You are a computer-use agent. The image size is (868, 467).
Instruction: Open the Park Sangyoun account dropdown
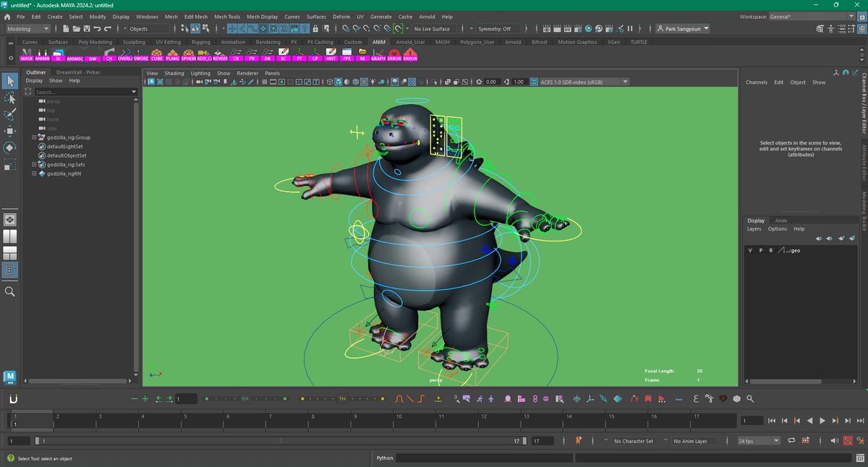pyautogui.click(x=683, y=29)
